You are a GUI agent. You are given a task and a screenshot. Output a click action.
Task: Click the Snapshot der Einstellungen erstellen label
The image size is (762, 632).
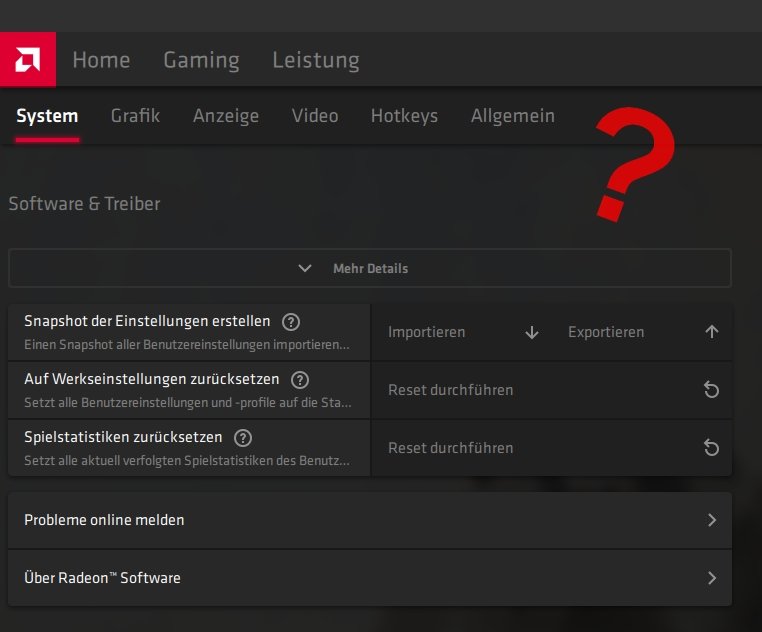(147, 321)
